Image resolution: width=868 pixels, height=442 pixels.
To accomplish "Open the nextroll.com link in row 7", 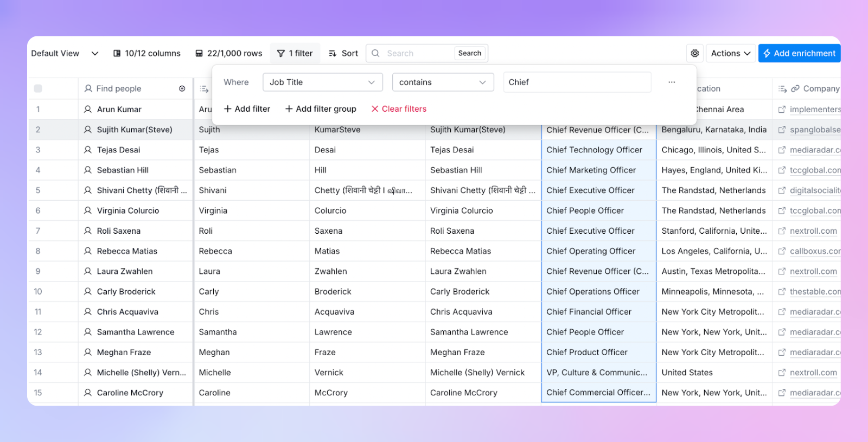I will (813, 230).
